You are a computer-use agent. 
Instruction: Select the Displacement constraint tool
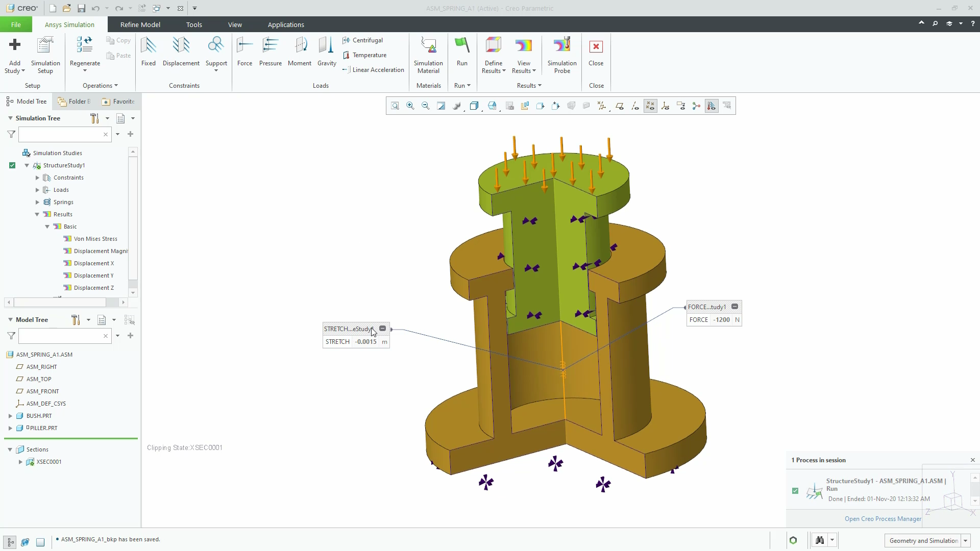(181, 52)
